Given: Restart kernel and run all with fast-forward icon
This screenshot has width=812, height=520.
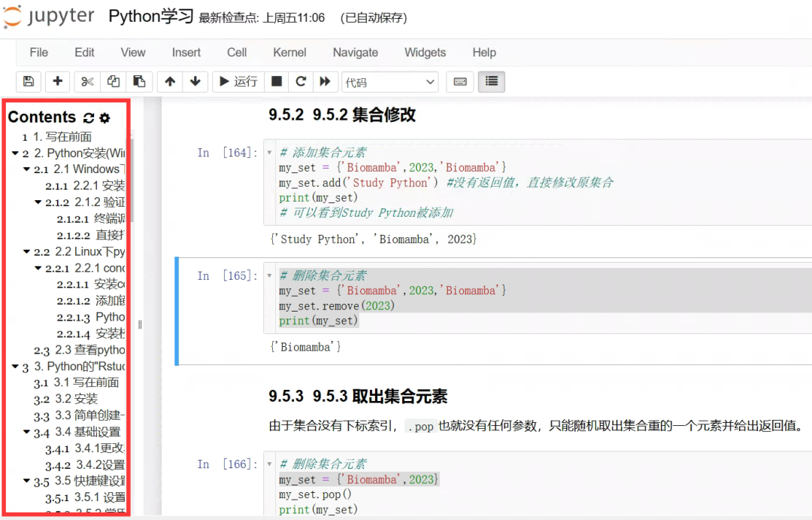Looking at the screenshot, I should coord(326,81).
